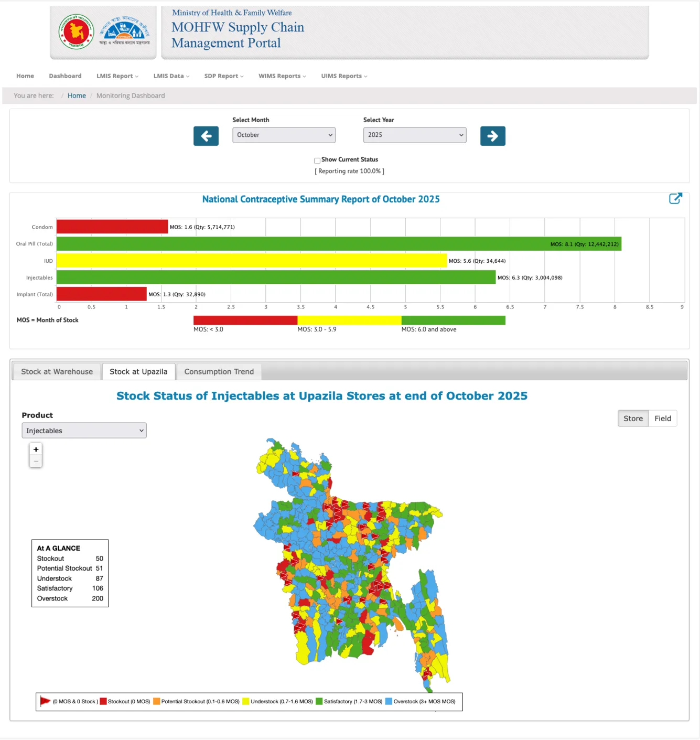Enable the Show Current Status checkbox

click(x=317, y=160)
